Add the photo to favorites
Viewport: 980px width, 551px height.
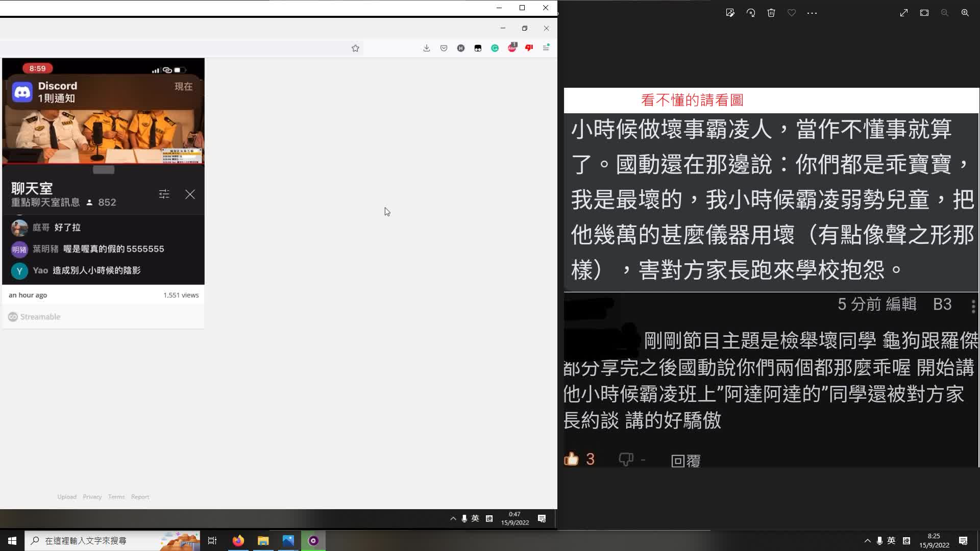click(x=791, y=13)
